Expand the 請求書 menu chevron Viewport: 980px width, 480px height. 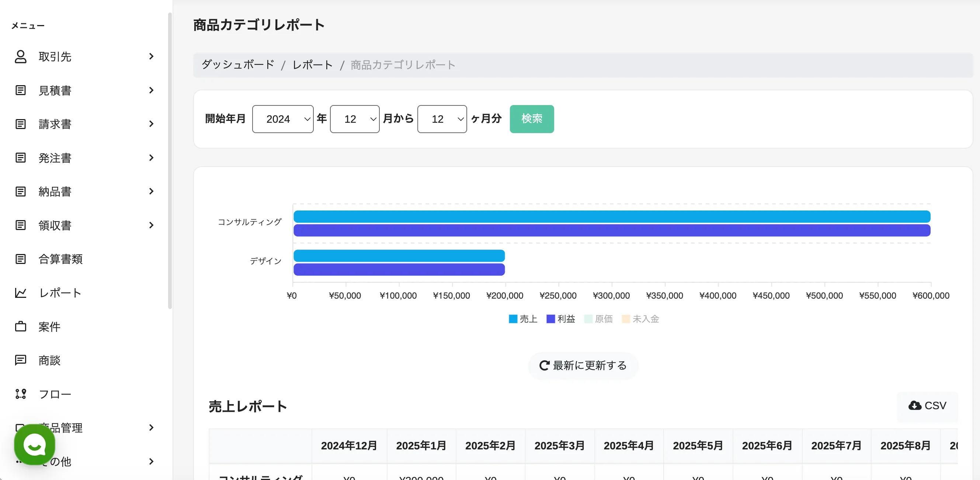point(152,124)
